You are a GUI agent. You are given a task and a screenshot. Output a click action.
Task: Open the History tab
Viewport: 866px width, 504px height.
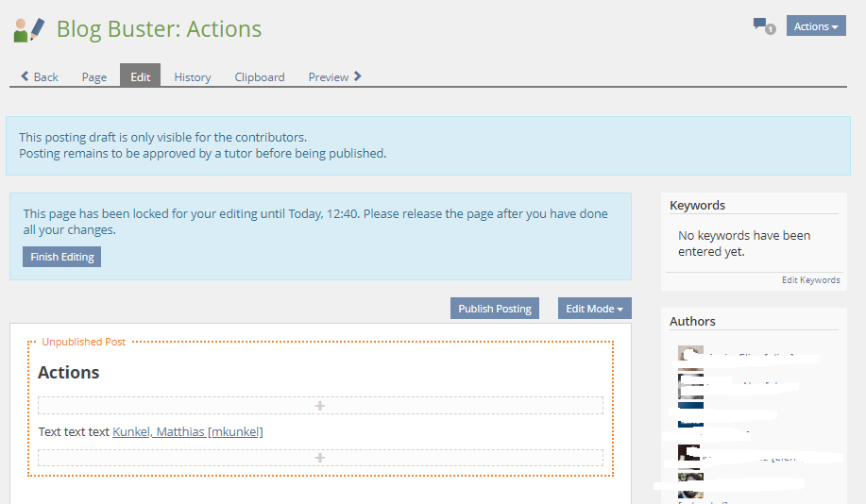pos(193,77)
